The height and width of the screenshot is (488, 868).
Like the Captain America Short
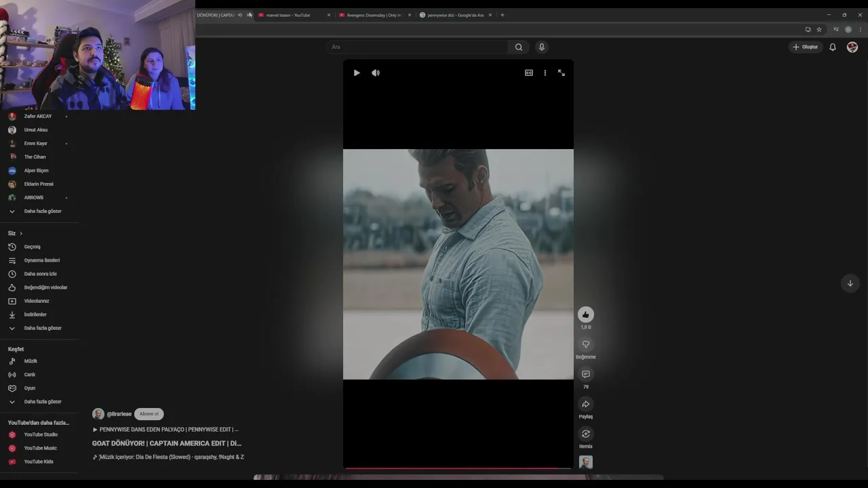(586, 314)
